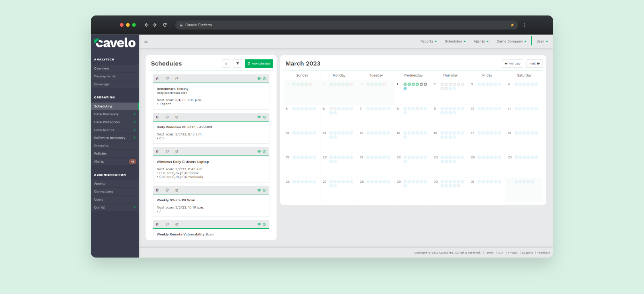Edit the Weekly Remote Vulnerability Scan schedule
This screenshot has width=644, height=294.
pyautogui.click(x=177, y=224)
